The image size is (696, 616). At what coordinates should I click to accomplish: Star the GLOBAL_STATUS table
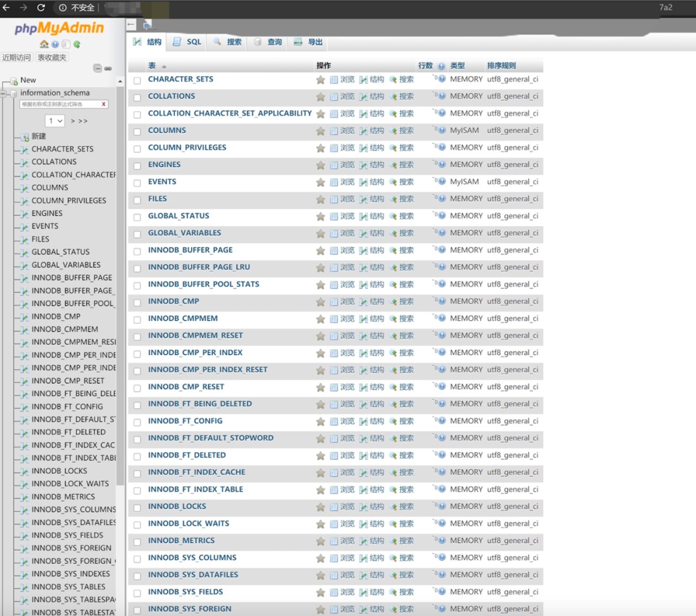coord(320,217)
